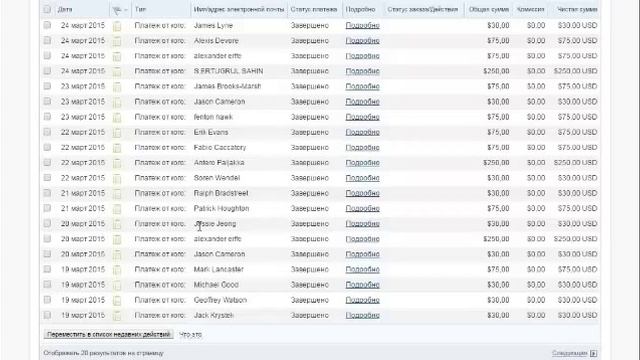Click the note icon in fenton hawk row
This screenshot has height=360, width=640.
tap(117, 118)
